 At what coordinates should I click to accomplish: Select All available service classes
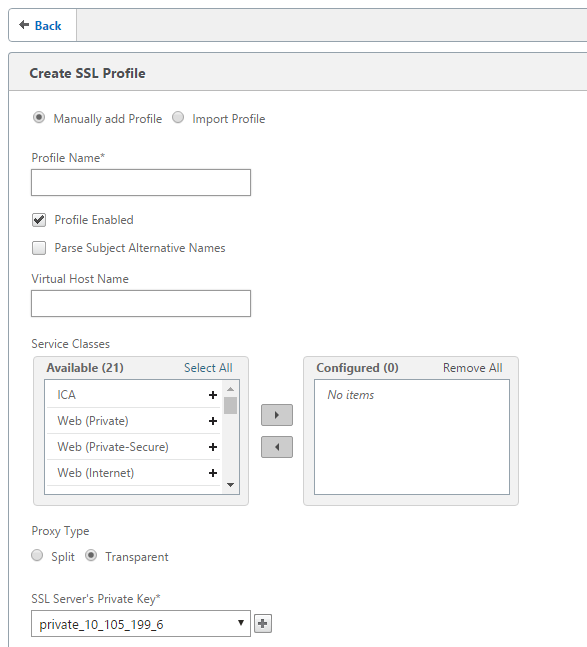208,368
